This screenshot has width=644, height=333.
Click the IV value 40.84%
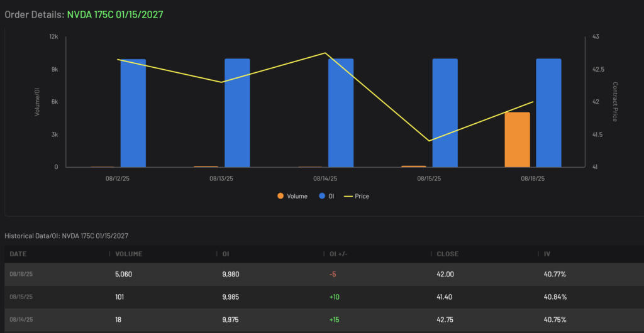tap(555, 297)
